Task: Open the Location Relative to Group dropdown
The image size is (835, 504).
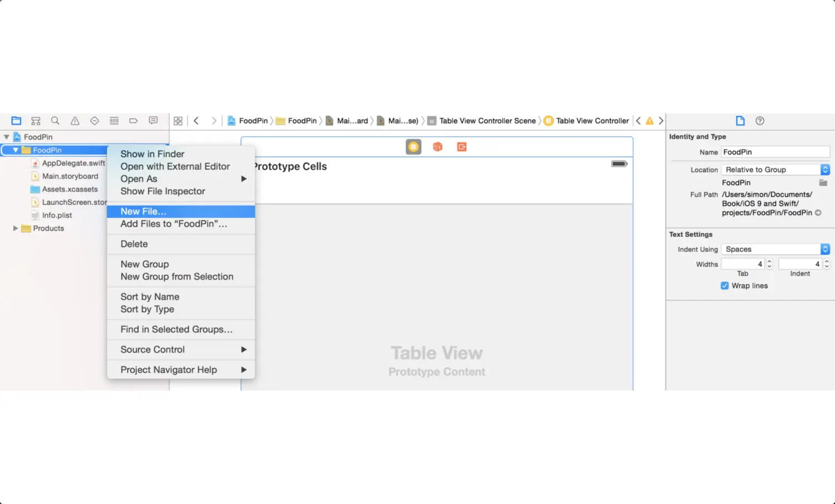Action: tap(775, 170)
